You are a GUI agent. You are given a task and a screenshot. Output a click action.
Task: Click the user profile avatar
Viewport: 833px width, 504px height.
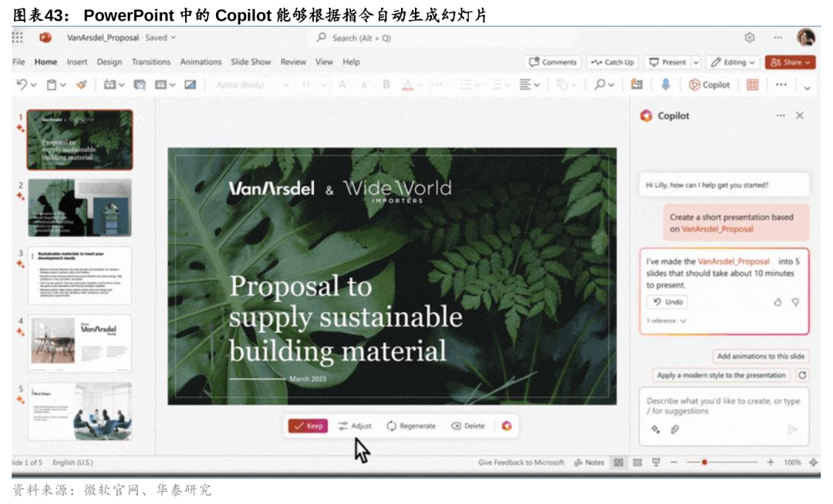coord(805,38)
